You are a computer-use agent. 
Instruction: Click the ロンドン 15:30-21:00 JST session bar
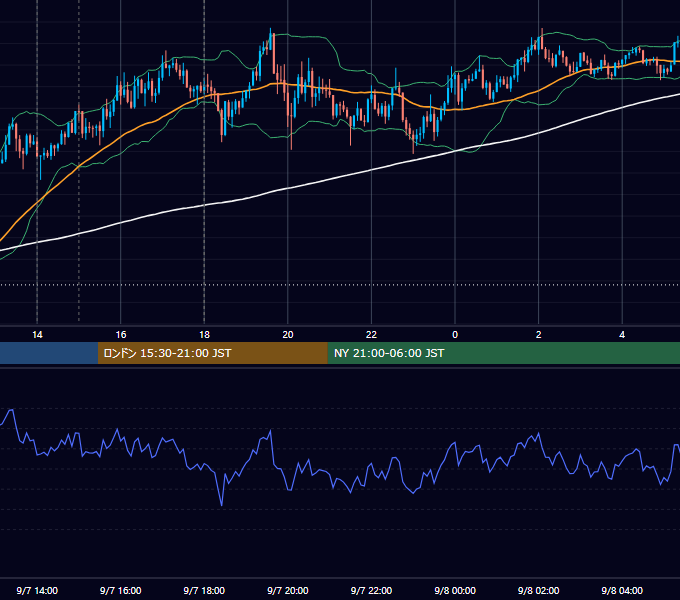click(212, 353)
